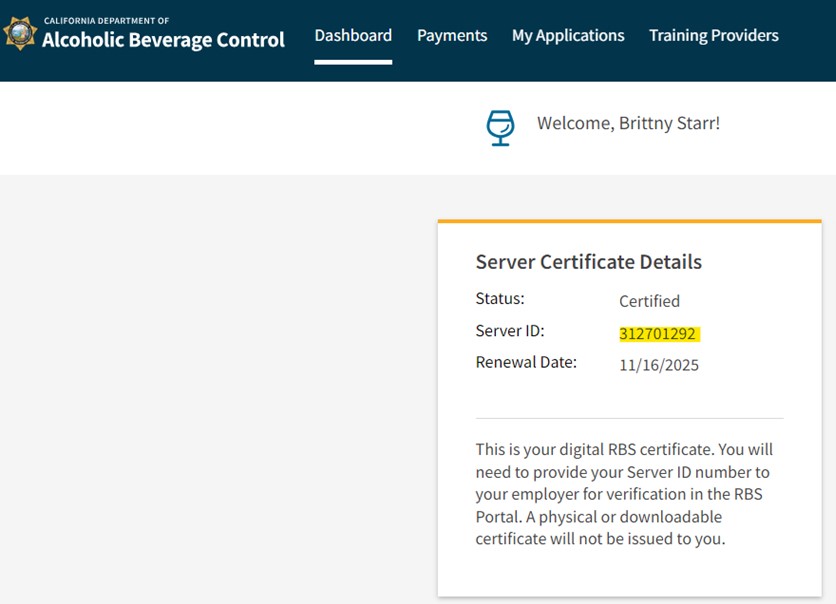Screen dimensions: 836x604
Task: Open My Applications in the navigation
Action: 568,36
